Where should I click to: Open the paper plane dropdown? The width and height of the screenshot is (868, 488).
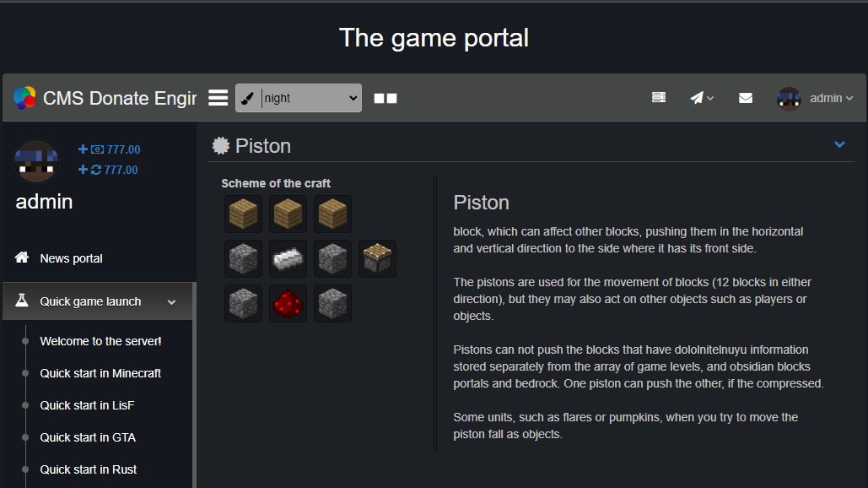coord(702,98)
